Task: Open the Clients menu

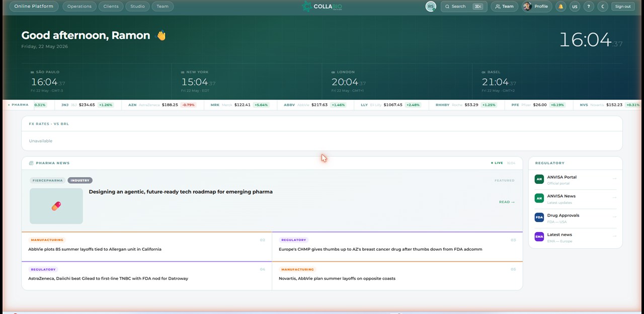Action: tap(111, 7)
